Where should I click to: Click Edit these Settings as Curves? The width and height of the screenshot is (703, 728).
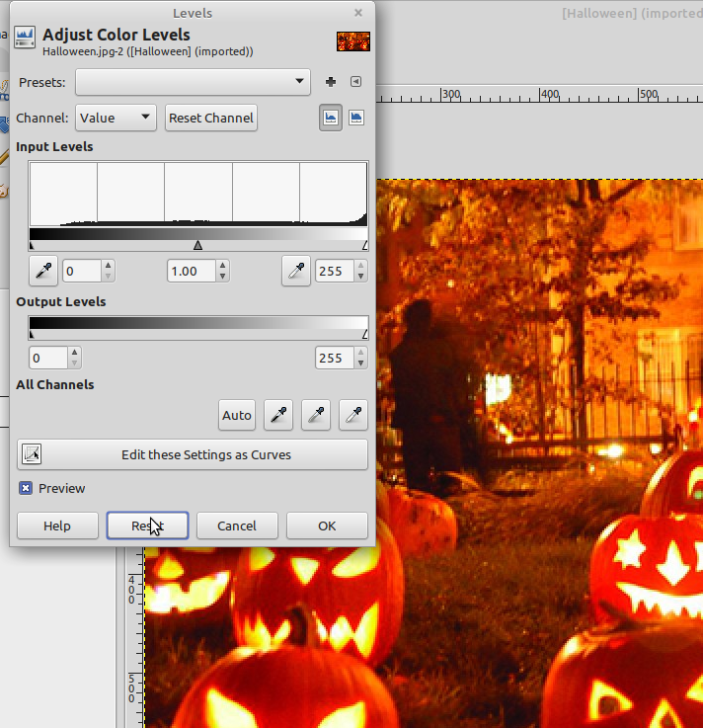coord(193,454)
